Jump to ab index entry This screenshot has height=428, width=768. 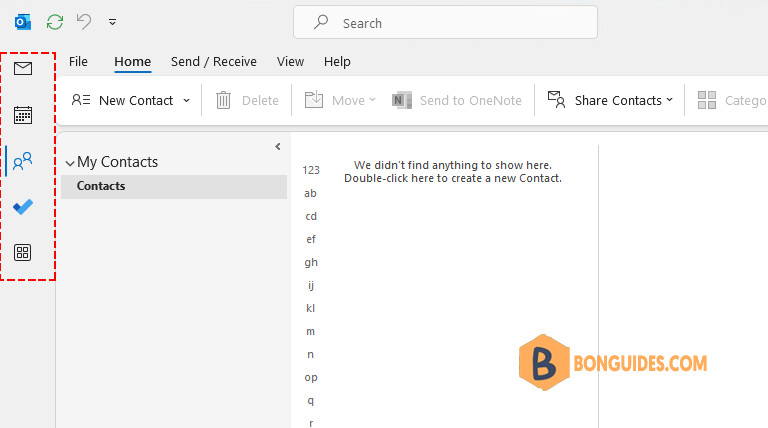[311, 193]
